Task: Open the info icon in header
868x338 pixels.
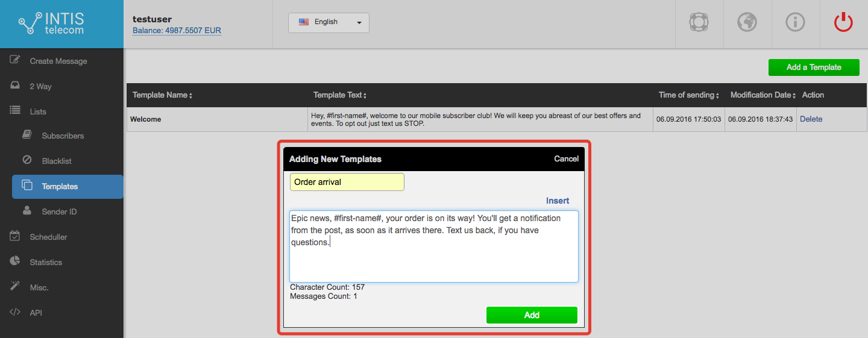Action: pos(796,22)
